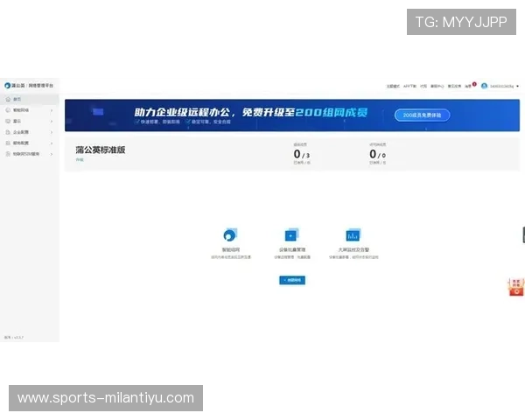This screenshot has width=525, height=420.
Task: Click the account username text in the header
Action: pos(501,87)
